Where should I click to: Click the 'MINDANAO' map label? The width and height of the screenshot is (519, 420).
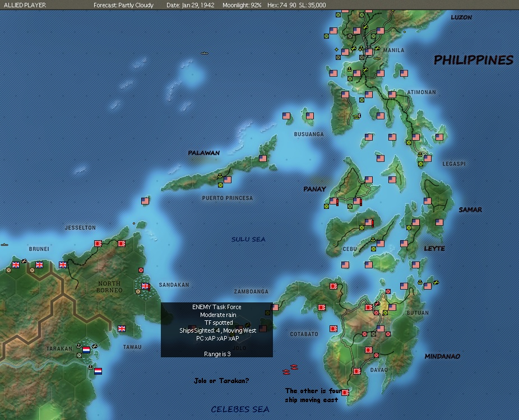pos(442,356)
